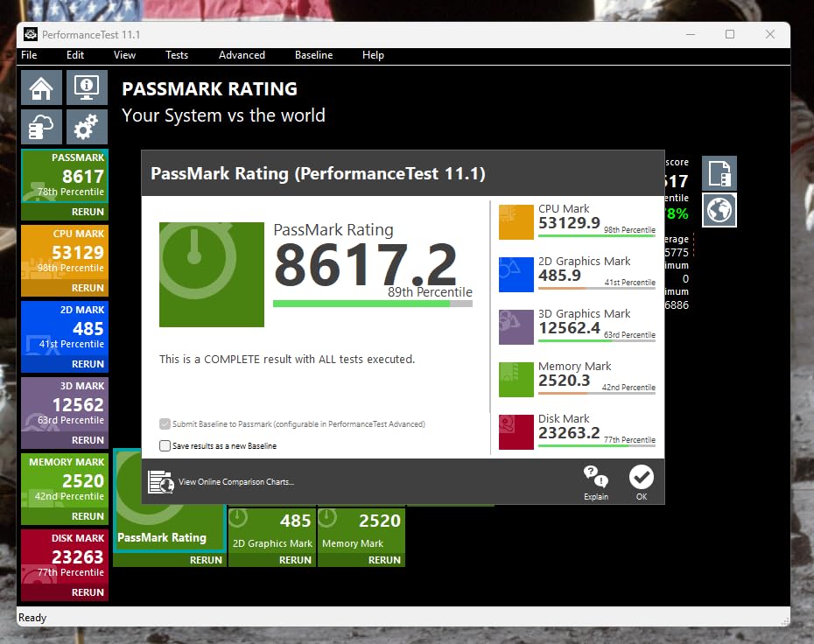Select the DISK MARK 23263 sidebar tile

(x=65, y=557)
